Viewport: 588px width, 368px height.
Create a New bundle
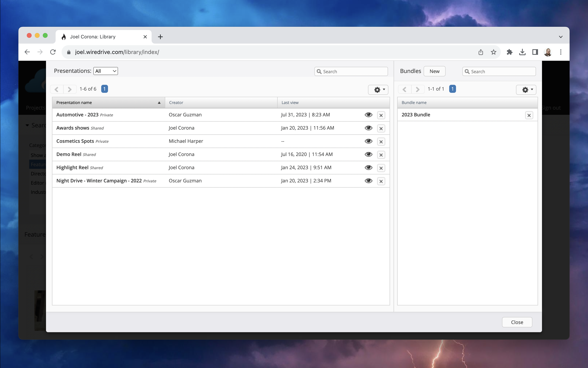pos(434,71)
